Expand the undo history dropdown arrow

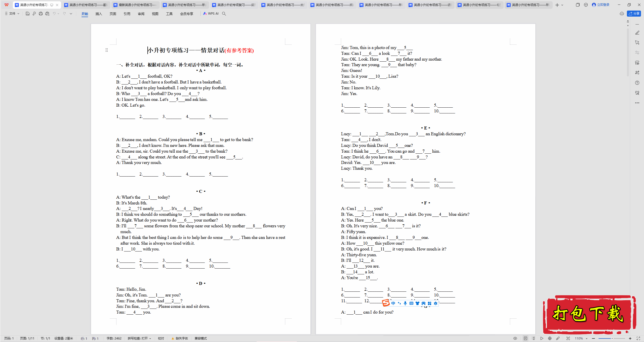pyautogui.click(x=58, y=14)
